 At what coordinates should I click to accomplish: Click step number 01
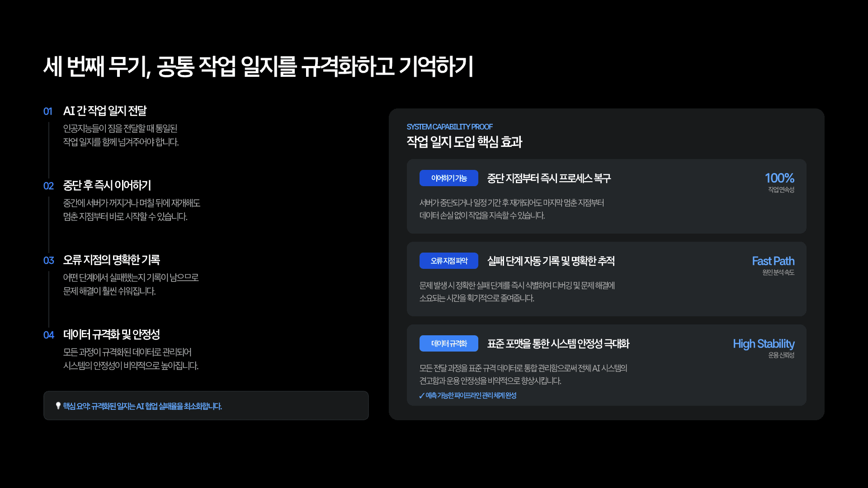48,111
